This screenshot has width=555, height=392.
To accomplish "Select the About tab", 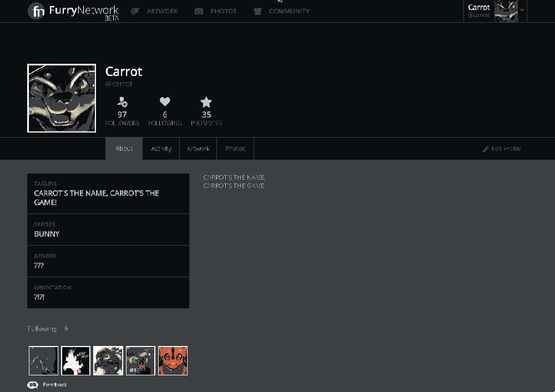I will (124, 149).
